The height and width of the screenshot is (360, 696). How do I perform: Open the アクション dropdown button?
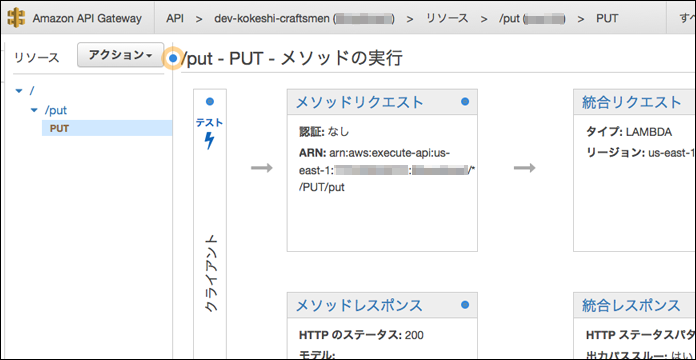pos(120,55)
